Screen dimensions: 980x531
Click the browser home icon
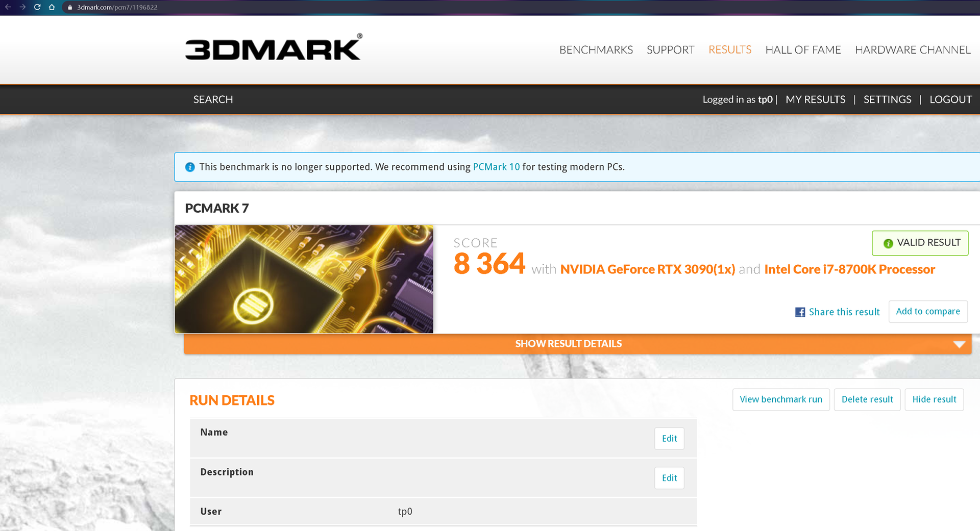(52, 7)
